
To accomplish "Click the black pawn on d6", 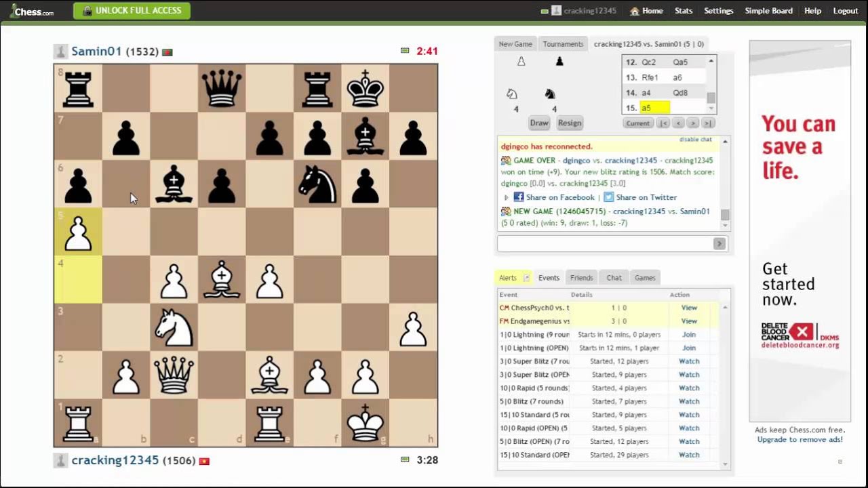I will coord(222,184).
